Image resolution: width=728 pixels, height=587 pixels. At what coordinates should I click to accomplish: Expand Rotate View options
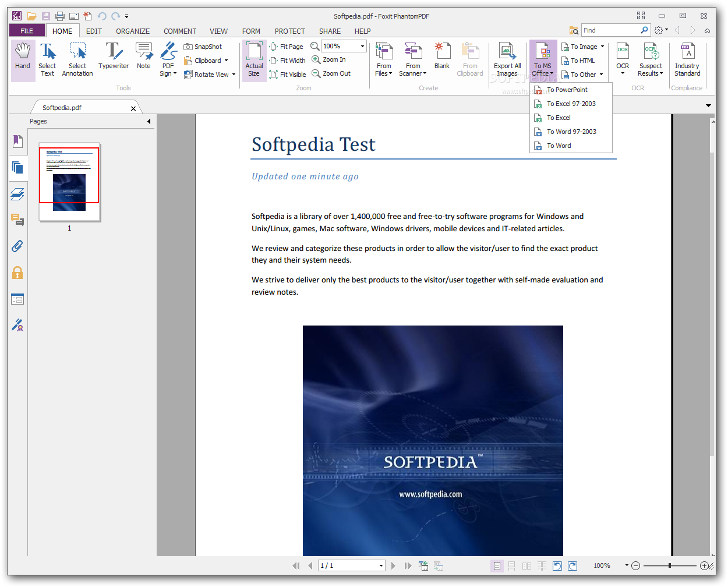234,75
